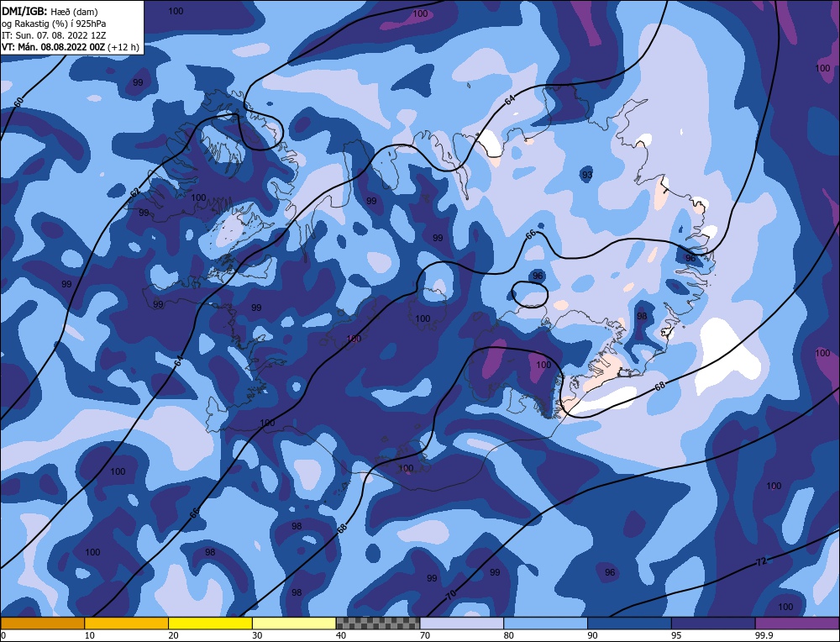Image resolution: width=840 pixels, height=642 pixels.
Task: Click the '70' height contour label
Action: [x=451, y=594]
